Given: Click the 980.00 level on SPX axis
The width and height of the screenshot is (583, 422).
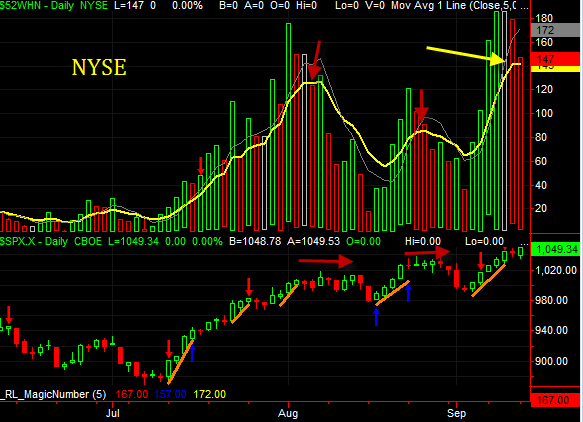Looking at the screenshot, I should click(x=551, y=300).
